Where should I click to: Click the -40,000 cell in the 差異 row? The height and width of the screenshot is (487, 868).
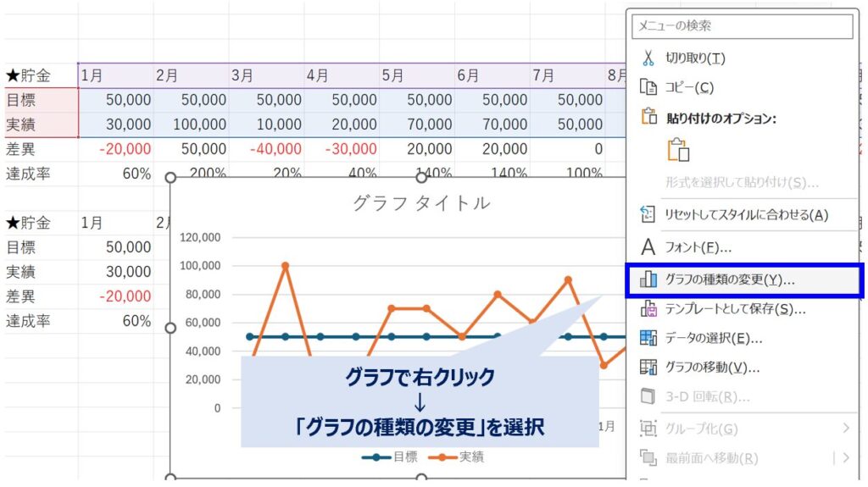(x=266, y=149)
